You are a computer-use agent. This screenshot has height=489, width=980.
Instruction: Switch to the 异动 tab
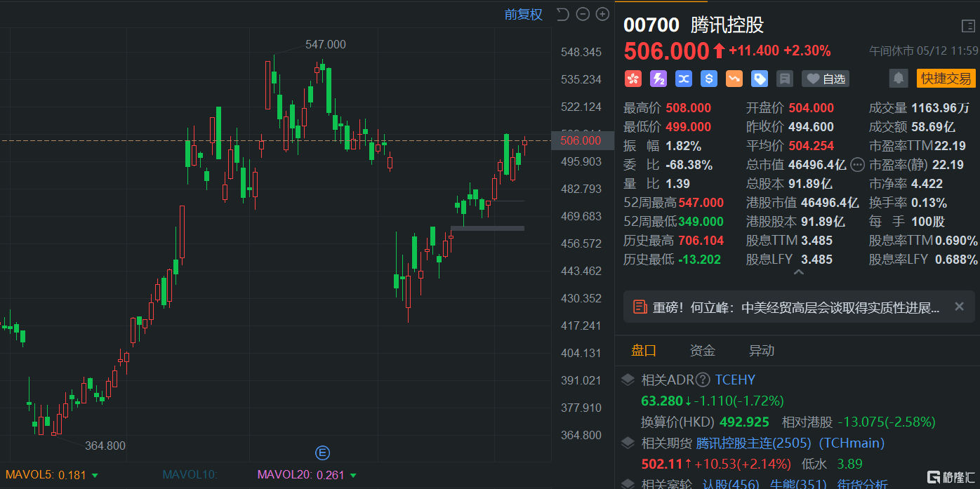(762, 350)
